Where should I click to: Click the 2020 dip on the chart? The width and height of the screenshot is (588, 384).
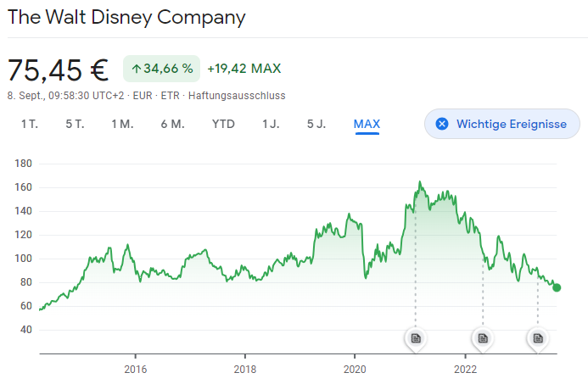coord(365,275)
